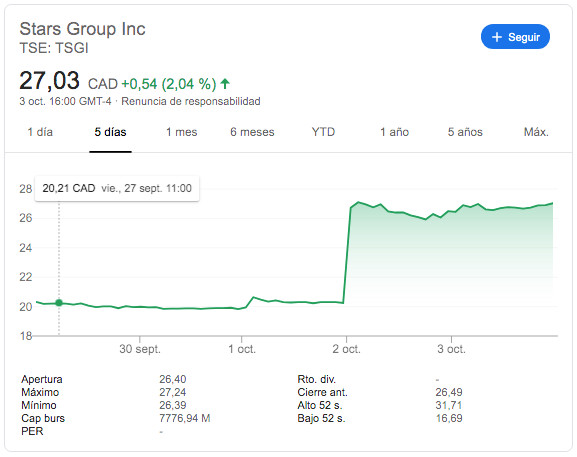Viewport: 577px width, 457px height.
Task: Click the green data point on the chart
Action: coord(59,303)
